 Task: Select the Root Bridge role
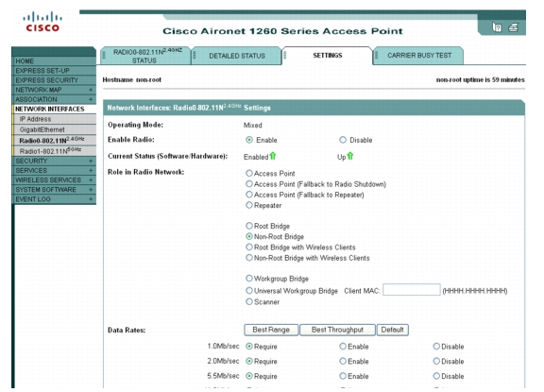[249, 226]
